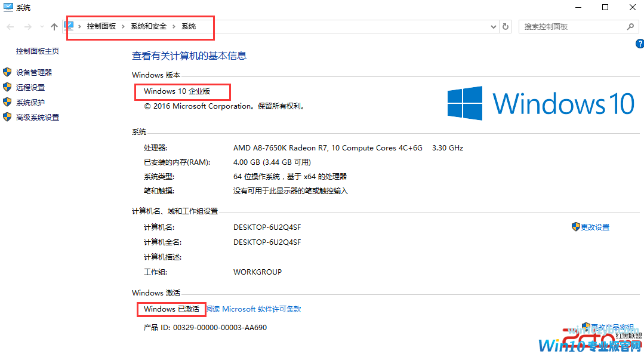Open 高级系统设置 link

point(38,118)
